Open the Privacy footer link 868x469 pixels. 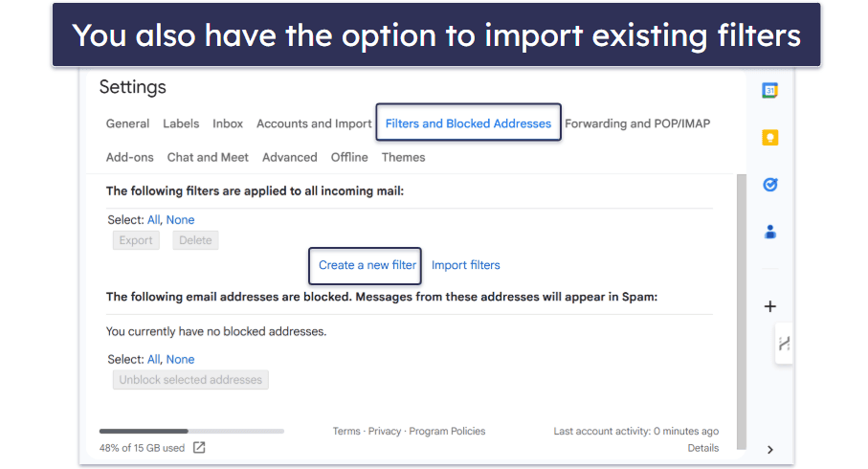pyautogui.click(x=384, y=431)
